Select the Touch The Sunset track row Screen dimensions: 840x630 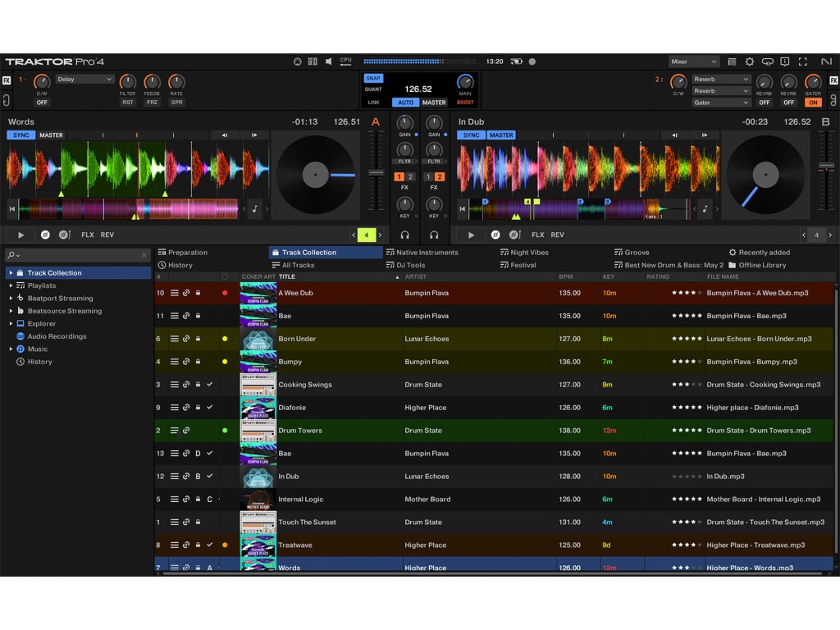494,523
